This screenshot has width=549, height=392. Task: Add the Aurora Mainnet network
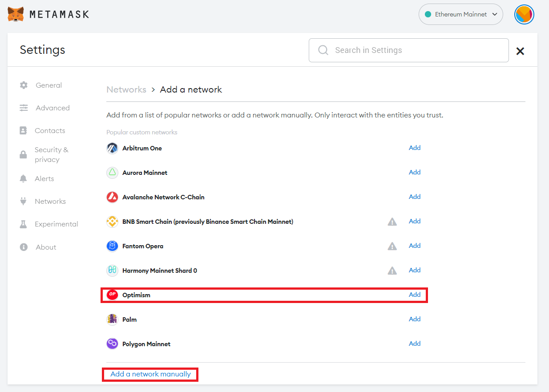(x=415, y=172)
